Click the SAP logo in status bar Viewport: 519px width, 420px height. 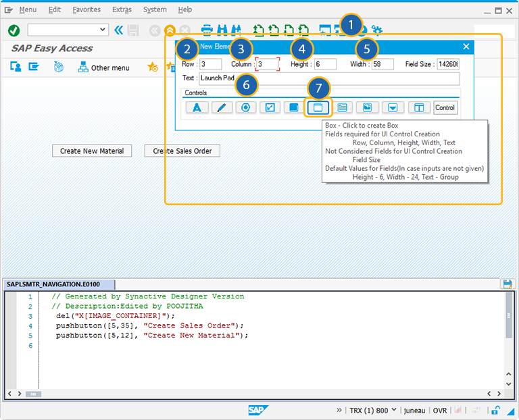(x=258, y=411)
